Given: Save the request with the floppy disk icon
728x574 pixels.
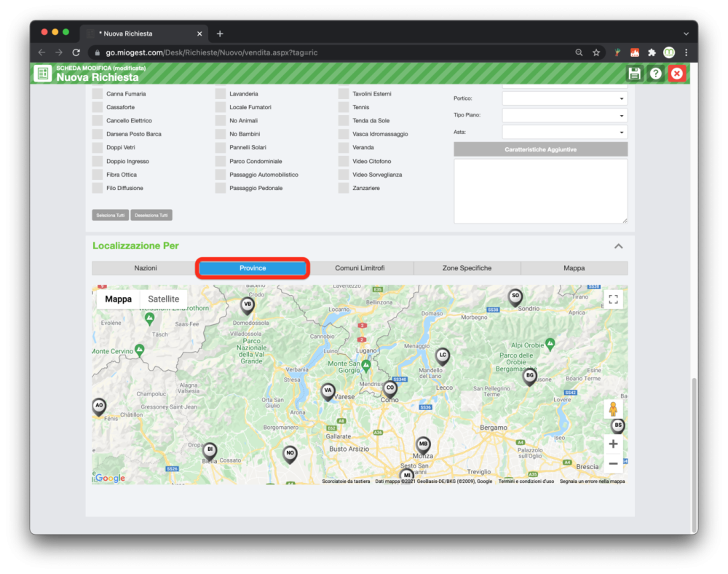Looking at the screenshot, I should tap(634, 74).
